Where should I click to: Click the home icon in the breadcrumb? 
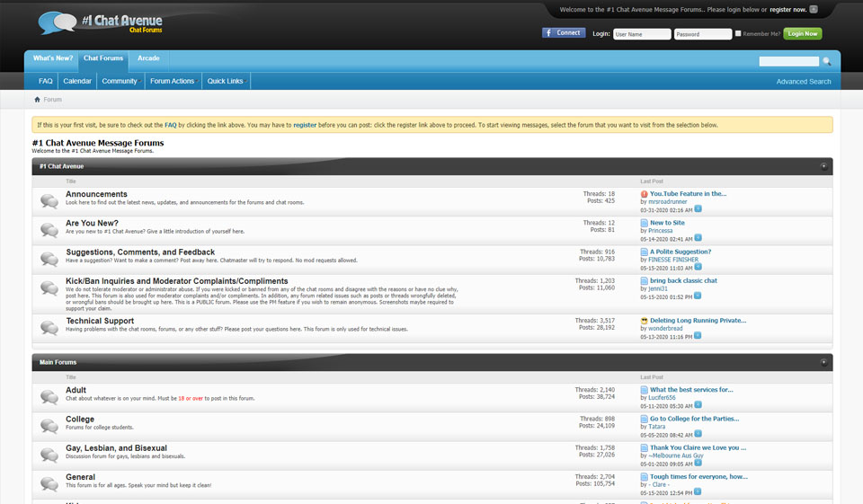pyautogui.click(x=37, y=100)
